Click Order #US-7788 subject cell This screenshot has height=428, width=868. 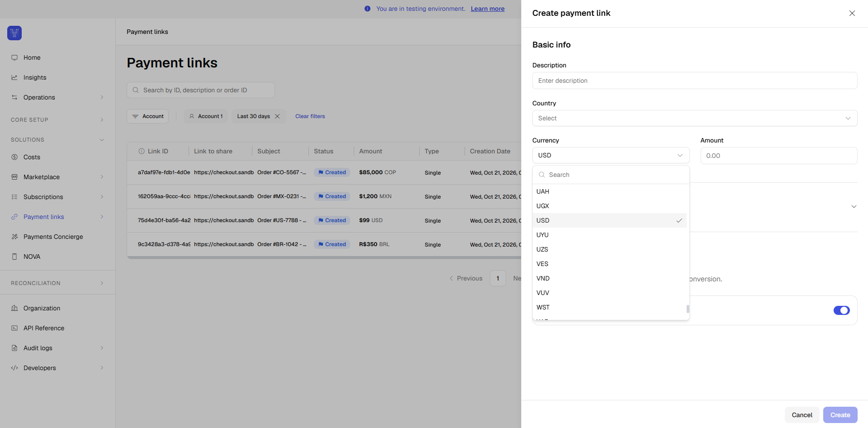click(282, 220)
